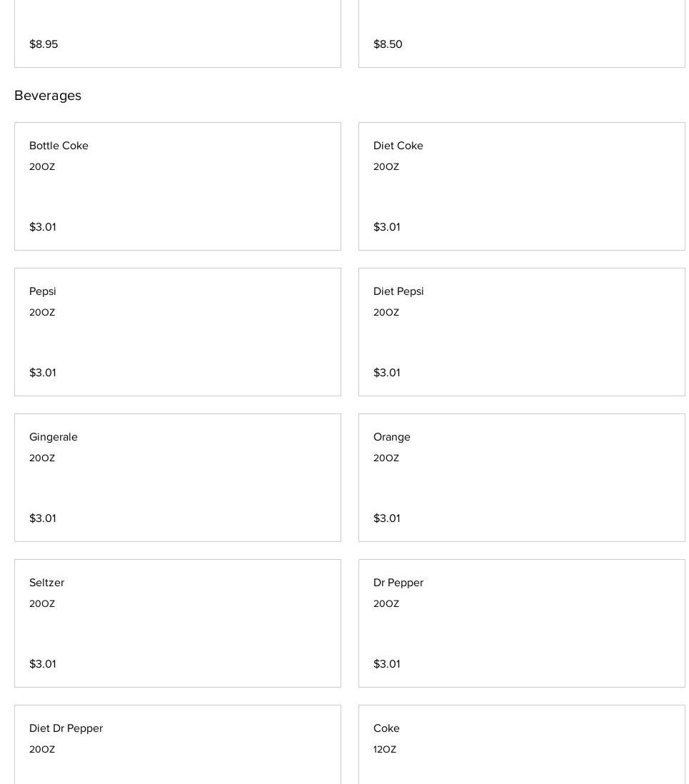Click the Bottle Coke $3.01 price
Image resolution: width=689 pixels, height=784 pixels.
point(43,227)
